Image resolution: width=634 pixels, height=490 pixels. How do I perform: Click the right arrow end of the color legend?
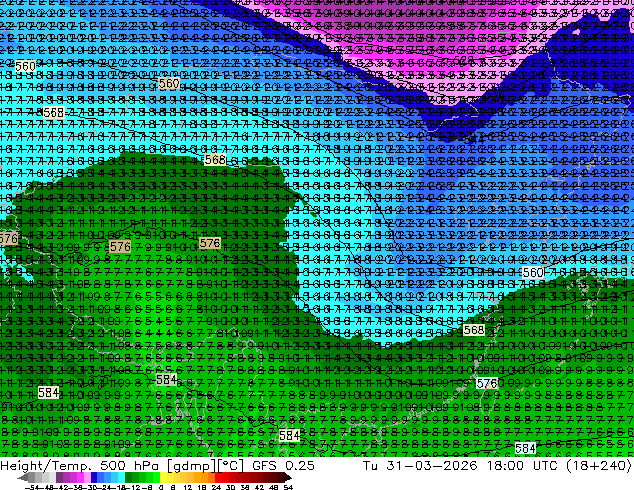tap(288, 477)
